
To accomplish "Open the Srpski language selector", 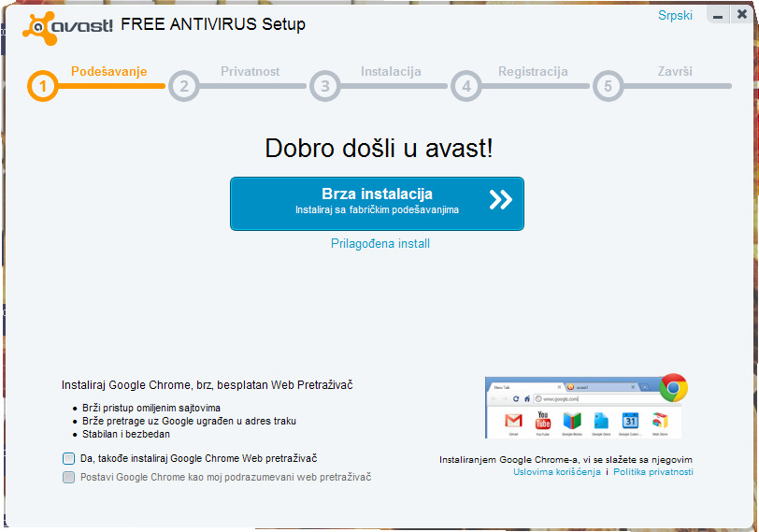I will [x=675, y=16].
